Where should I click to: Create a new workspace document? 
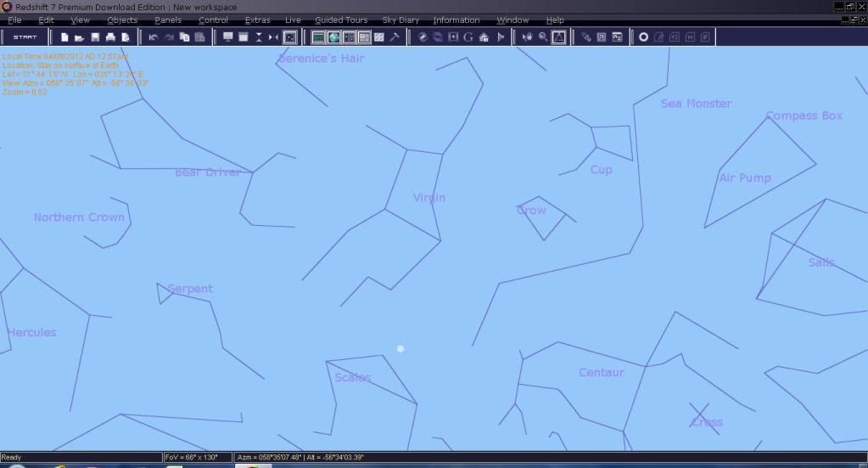[64, 37]
